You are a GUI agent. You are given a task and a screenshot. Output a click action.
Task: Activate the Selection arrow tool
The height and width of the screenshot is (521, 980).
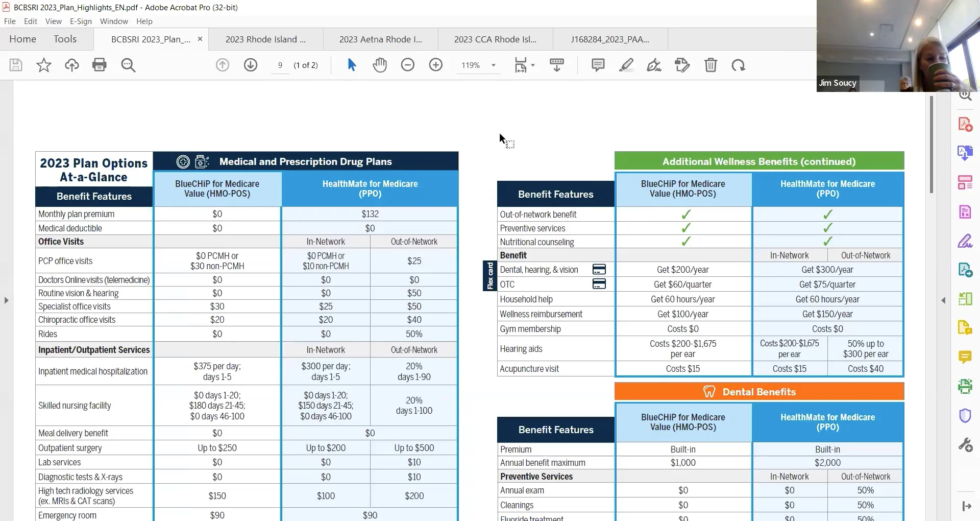coord(351,65)
